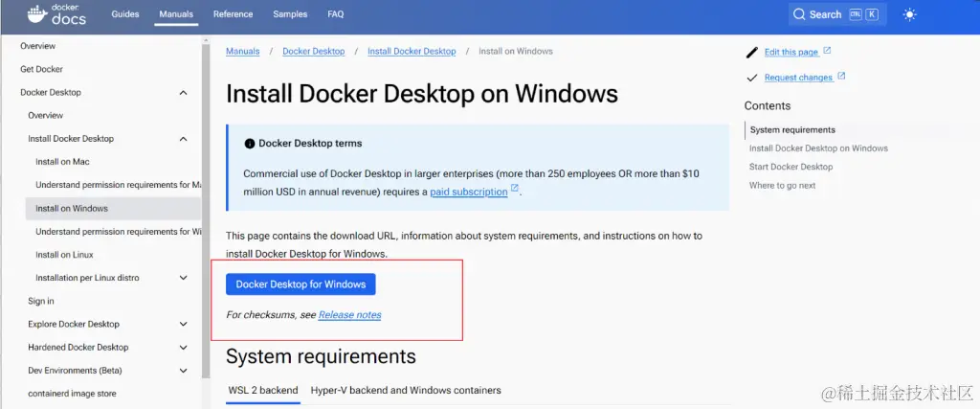Open Understand permission requirements for Windows
980x409 pixels.
pyautogui.click(x=118, y=232)
